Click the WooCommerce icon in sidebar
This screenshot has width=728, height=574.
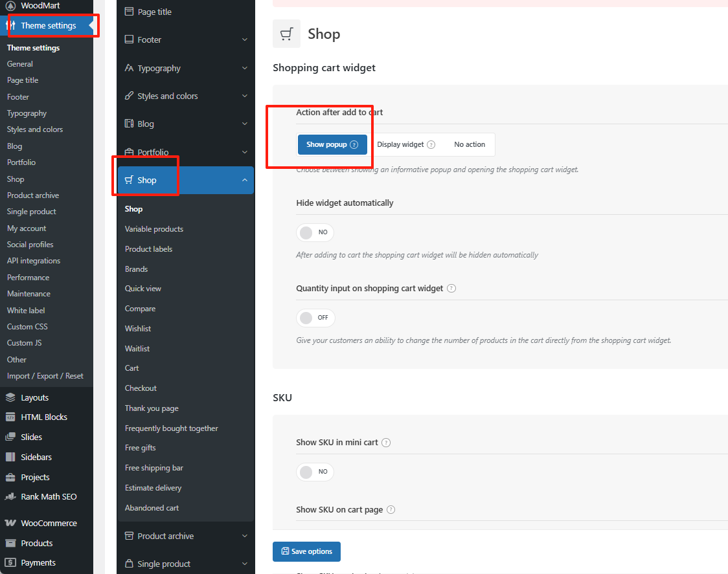(10, 523)
